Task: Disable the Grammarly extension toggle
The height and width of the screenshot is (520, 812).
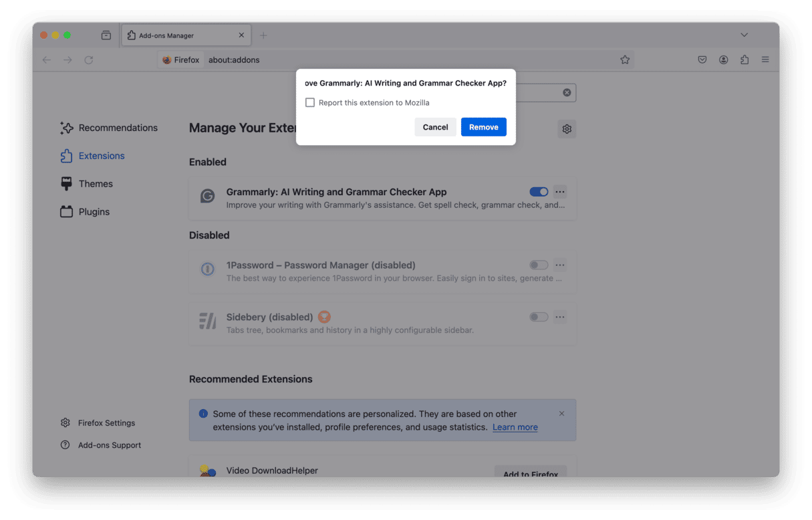Action: [539, 192]
